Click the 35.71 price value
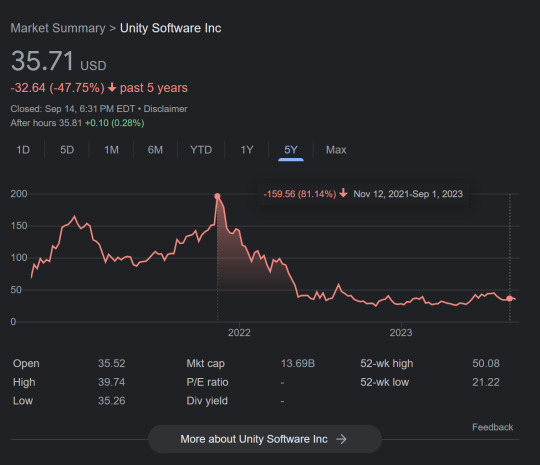Image resolution: width=540 pixels, height=465 pixels. coord(42,61)
